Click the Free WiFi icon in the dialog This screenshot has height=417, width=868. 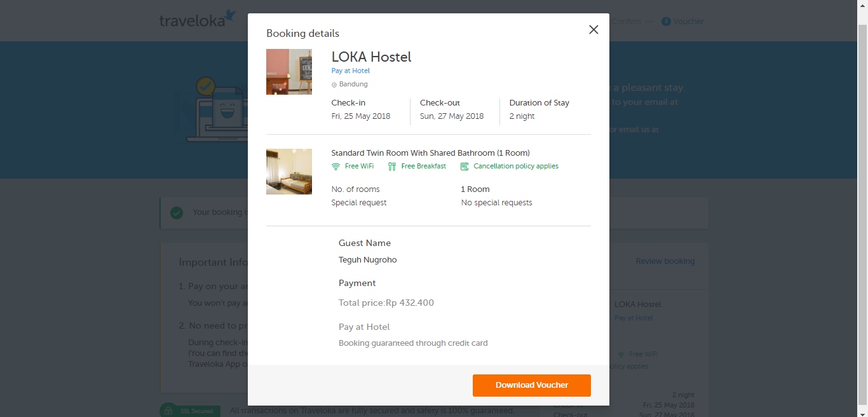pyautogui.click(x=336, y=167)
